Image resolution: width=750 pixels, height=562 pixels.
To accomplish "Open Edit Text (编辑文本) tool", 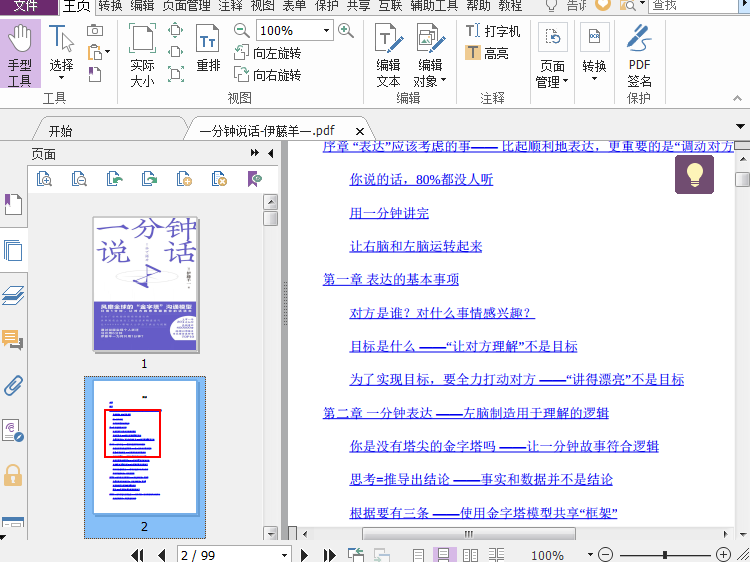I will [388, 55].
